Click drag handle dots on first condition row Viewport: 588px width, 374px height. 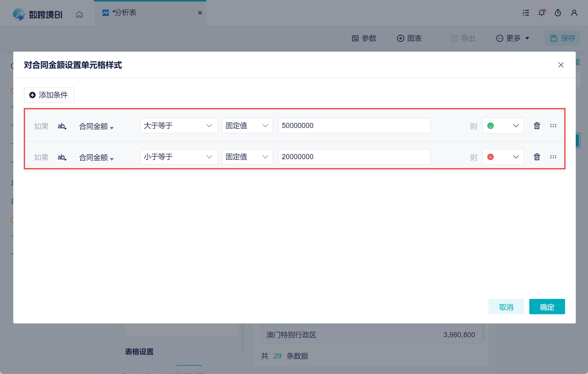(553, 126)
